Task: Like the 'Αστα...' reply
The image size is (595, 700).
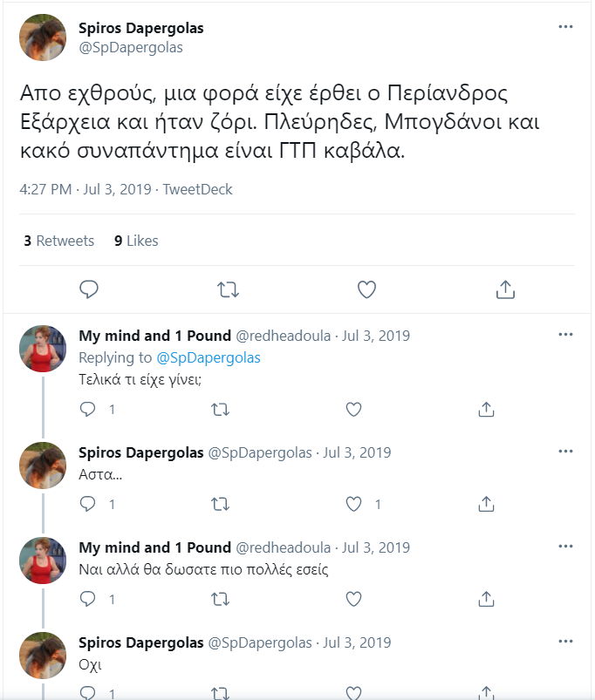Action: [x=353, y=504]
